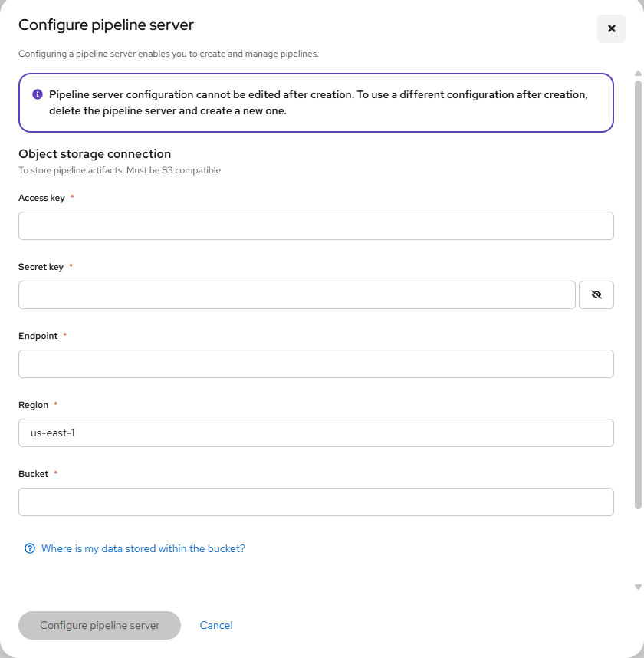Click the dialog's vertical scrollbar thumb
This screenshot has width=644, height=658.
(638, 291)
